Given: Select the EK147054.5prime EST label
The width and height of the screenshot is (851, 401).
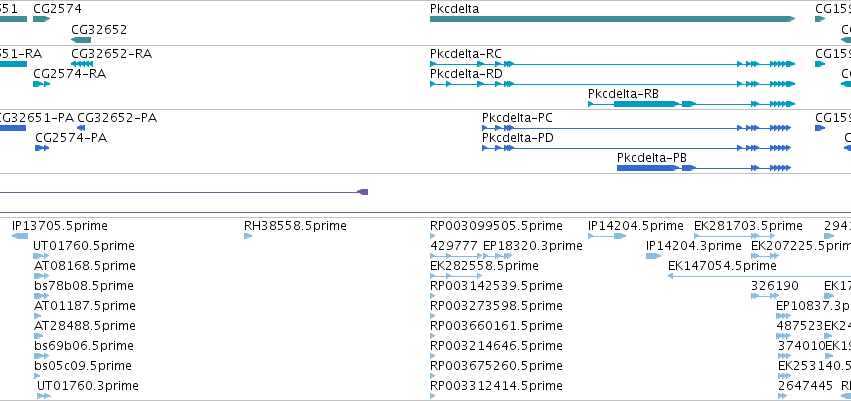Looking at the screenshot, I should click(722, 266).
